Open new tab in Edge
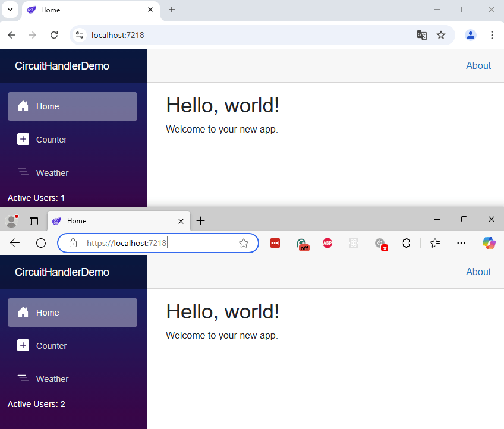Image resolution: width=504 pixels, height=429 pixels. [200, 221]
